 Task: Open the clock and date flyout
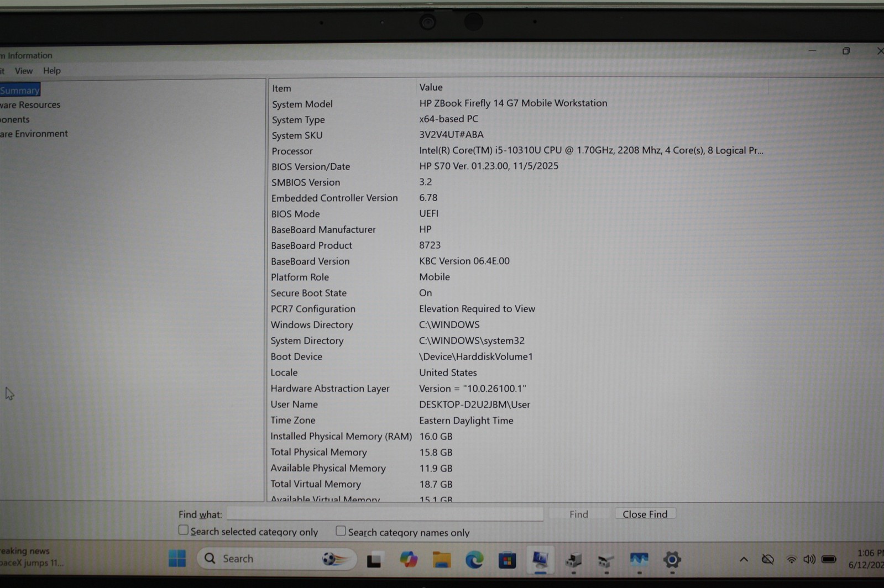click(865, 559)
